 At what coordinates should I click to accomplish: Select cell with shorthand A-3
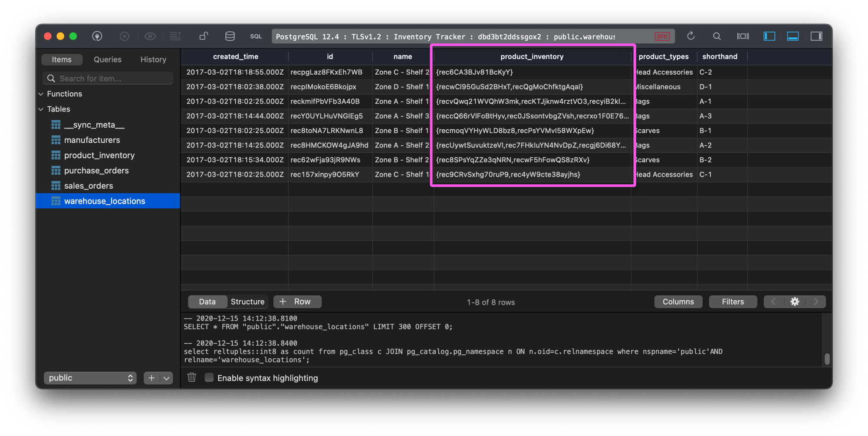(722, 116)
